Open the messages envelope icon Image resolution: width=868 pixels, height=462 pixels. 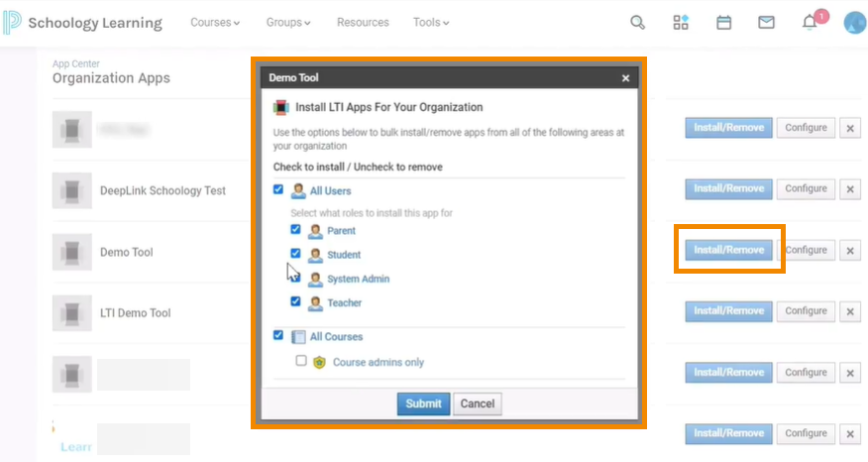766,22
